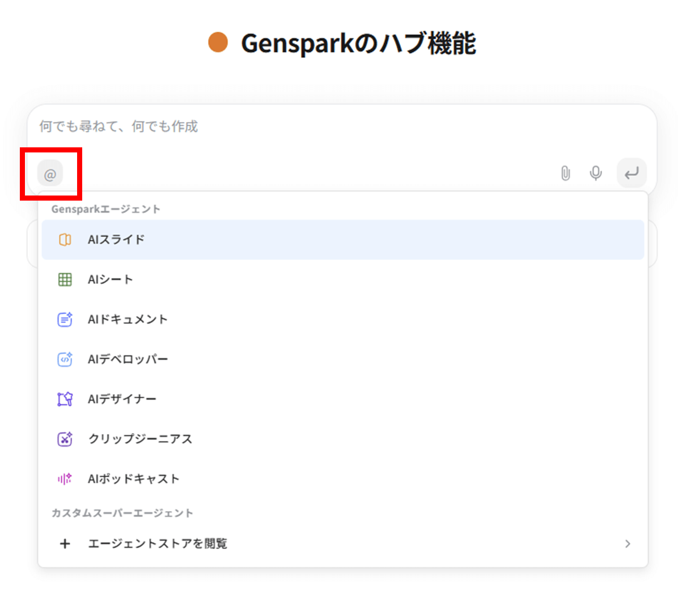The width and height of the screenshot is (678, 616).
Task: Click the AIデベロッパー code icon
Action: (65, 359)
